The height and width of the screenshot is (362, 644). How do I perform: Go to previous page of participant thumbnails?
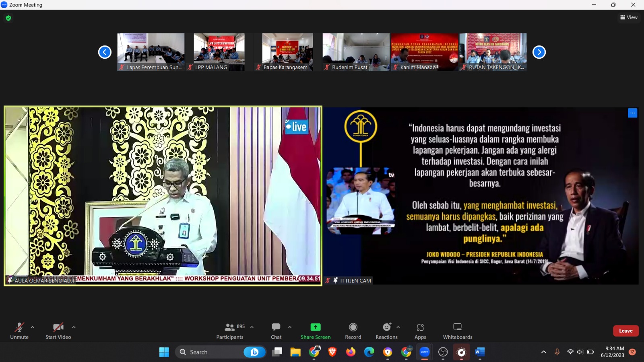[105, 52]
